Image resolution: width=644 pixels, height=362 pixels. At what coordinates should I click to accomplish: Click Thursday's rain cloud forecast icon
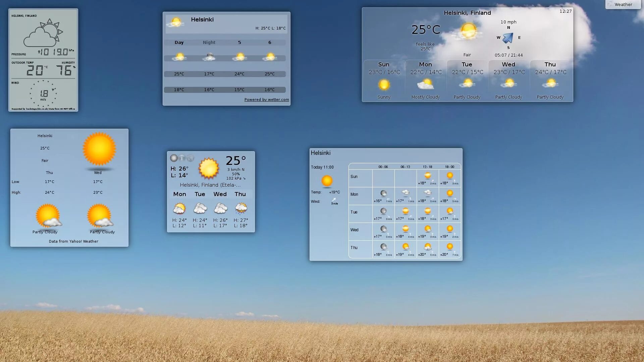(240, 208)
